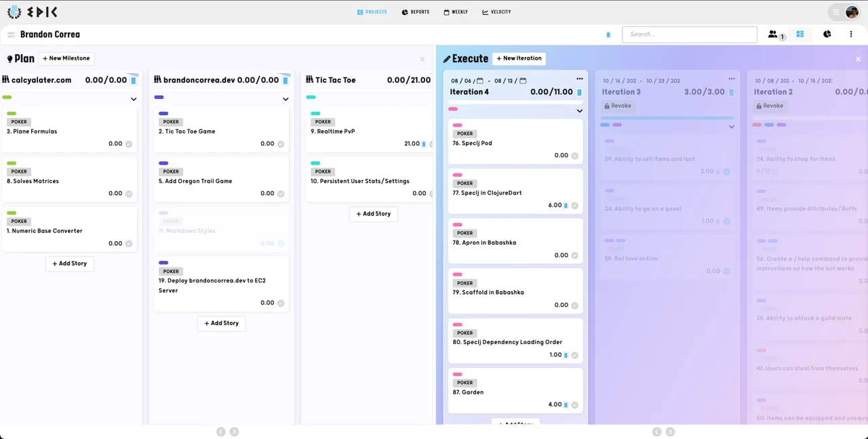Close the Execute panel with X
Viewport: 868px width, 439px height.
click(858, 59)
